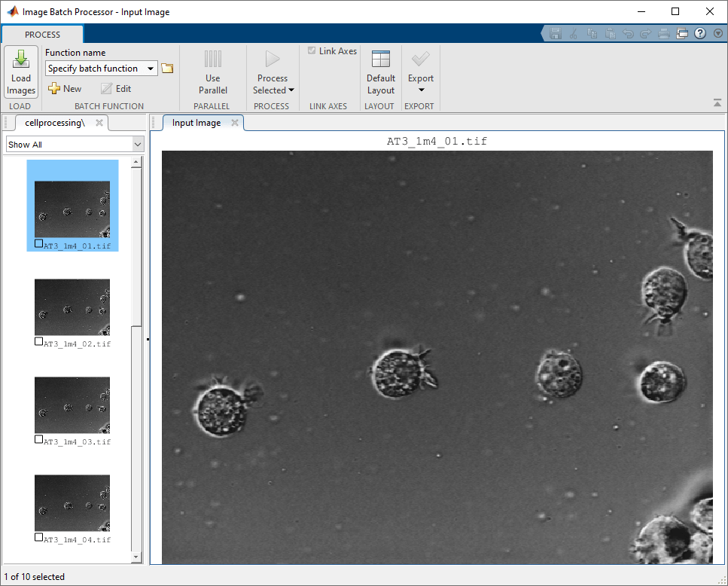
Task: Switch to the Input Image tab
Action: [196, 123]
